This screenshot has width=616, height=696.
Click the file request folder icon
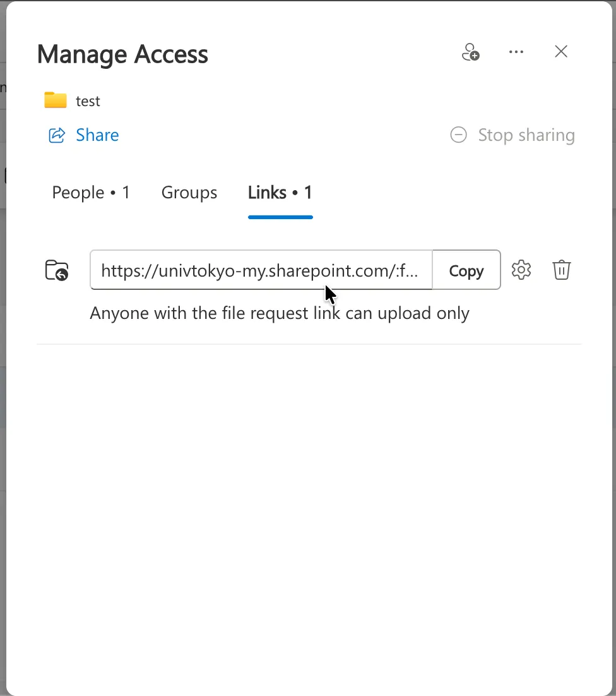[57, 270]
